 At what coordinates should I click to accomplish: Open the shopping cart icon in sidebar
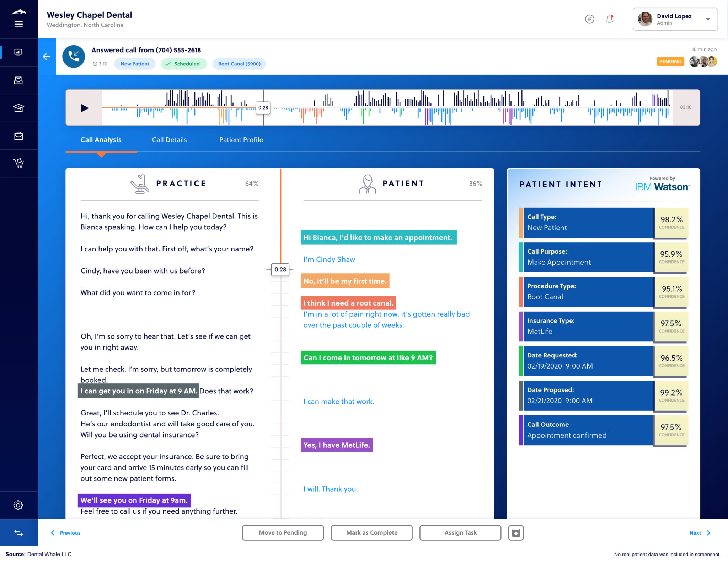[x=18, y=163]
